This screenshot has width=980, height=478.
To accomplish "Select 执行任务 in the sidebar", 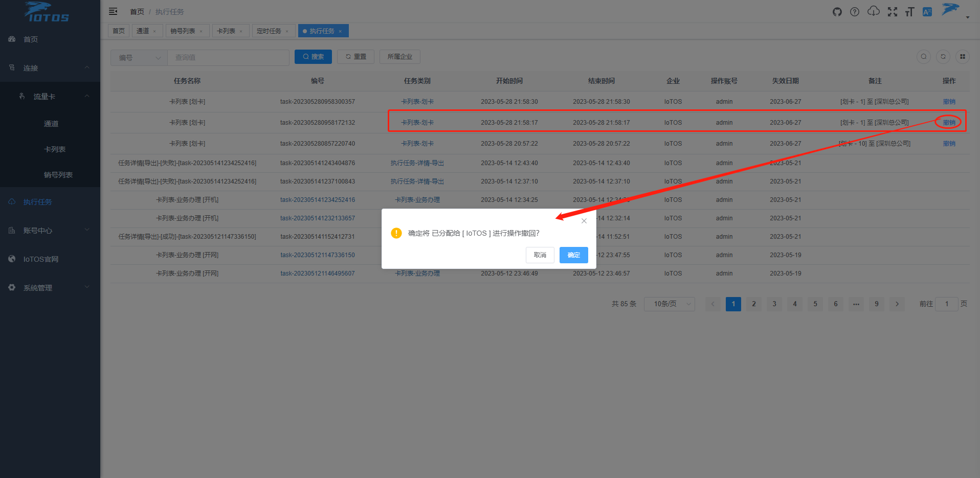I will [50, 202].
